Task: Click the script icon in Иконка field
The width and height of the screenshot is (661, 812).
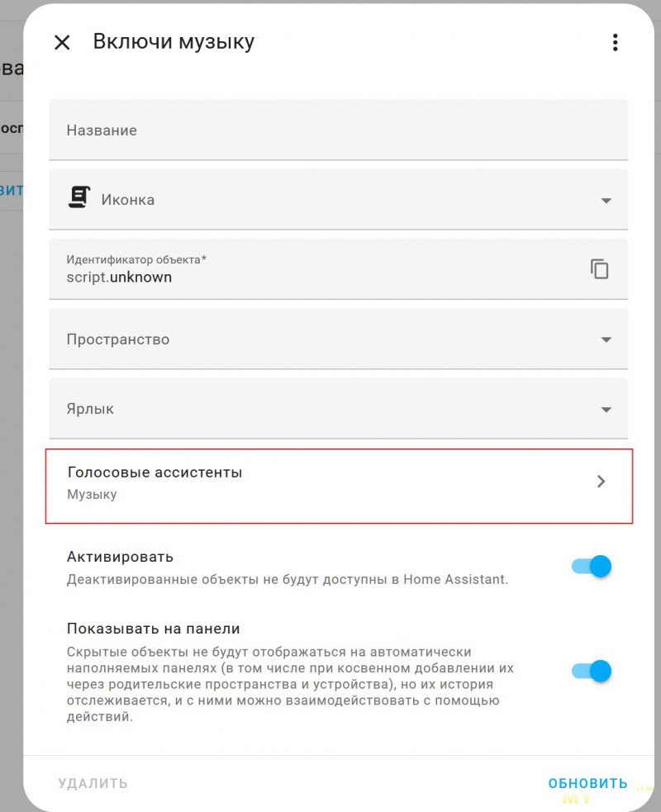Action: 79,197
